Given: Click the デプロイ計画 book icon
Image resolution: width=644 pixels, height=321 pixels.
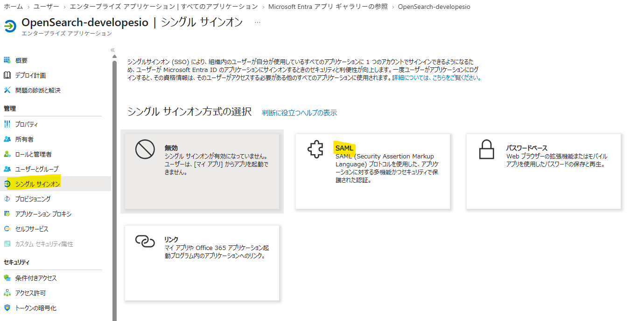Looking at the screenshot, I should [x=7, y=75].
